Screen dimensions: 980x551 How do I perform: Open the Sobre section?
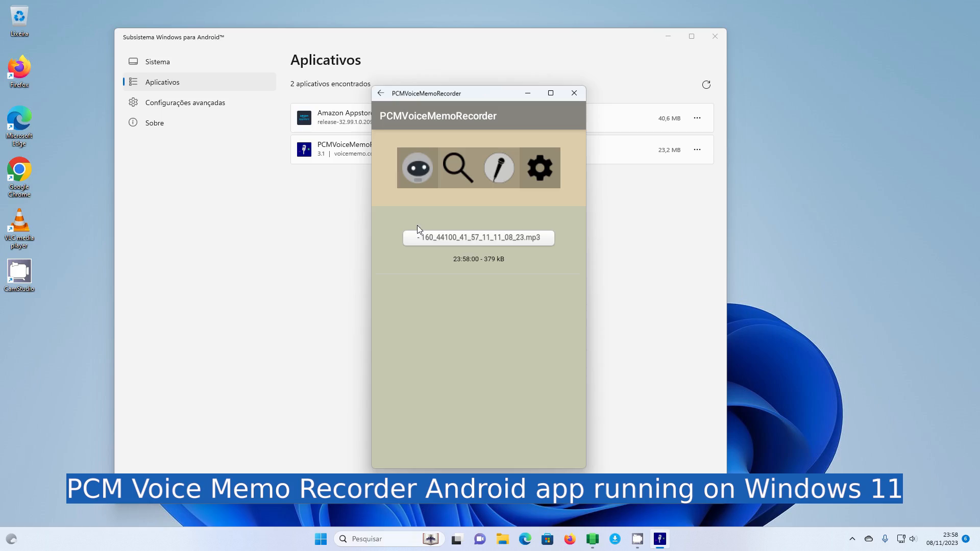pos(155,122)
